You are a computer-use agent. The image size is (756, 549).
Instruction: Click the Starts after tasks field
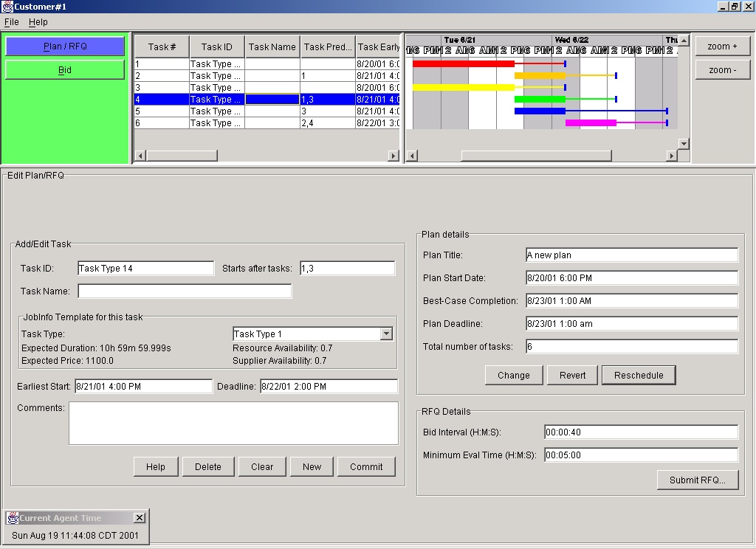[x=347, y=269]
